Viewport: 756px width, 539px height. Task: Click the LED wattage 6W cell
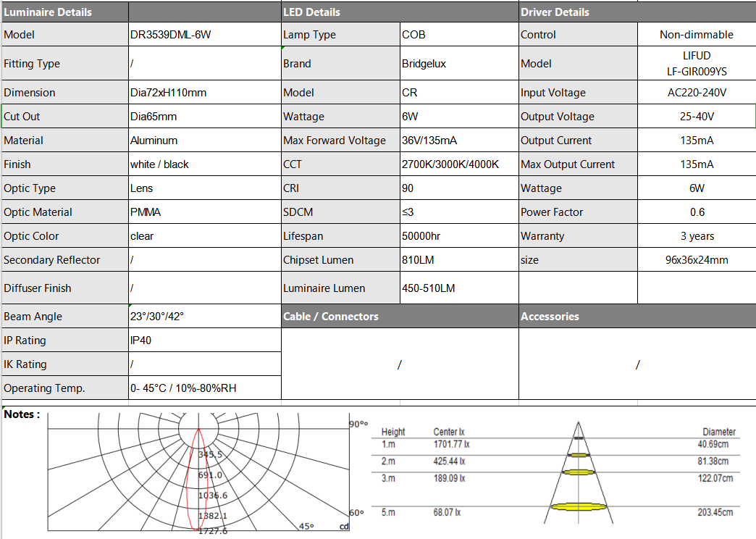[x=459, y=117]
